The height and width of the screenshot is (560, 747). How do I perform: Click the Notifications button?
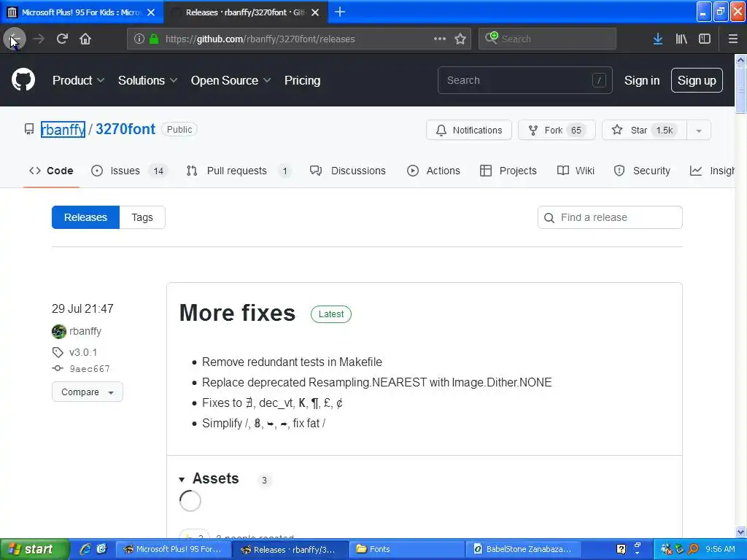(x=469, y=130)
